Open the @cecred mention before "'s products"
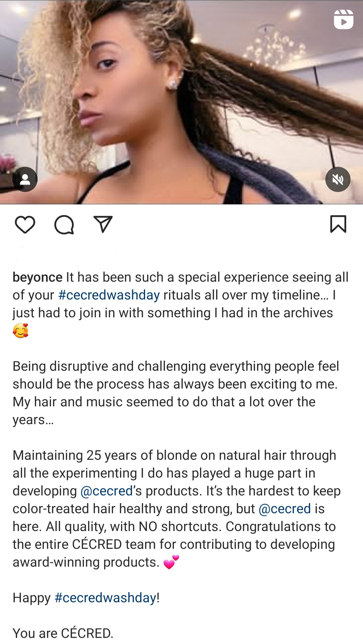363x644 pixels. click(x=107, y=491)
